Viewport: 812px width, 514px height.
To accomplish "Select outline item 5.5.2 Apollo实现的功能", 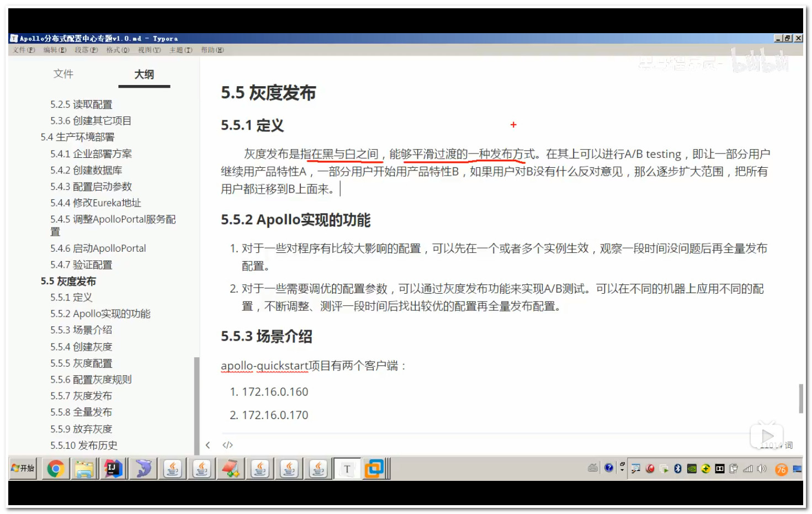I will pyautogui.click(x=100, y=314).
